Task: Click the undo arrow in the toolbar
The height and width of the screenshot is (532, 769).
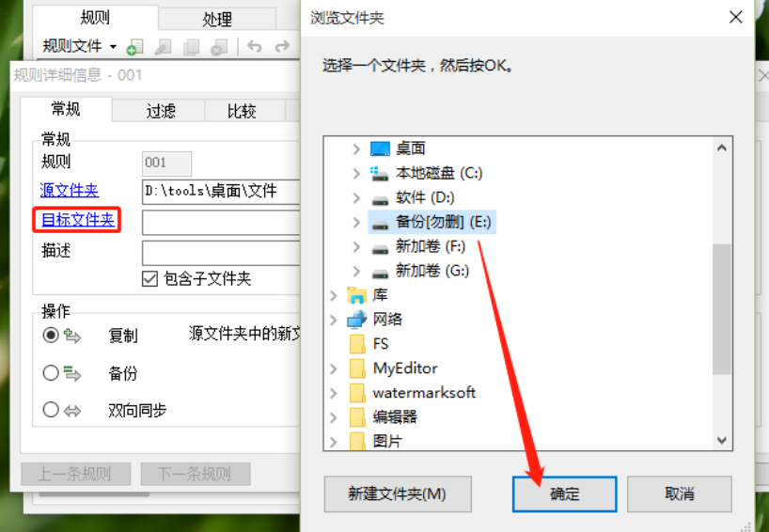Action: 254,47
